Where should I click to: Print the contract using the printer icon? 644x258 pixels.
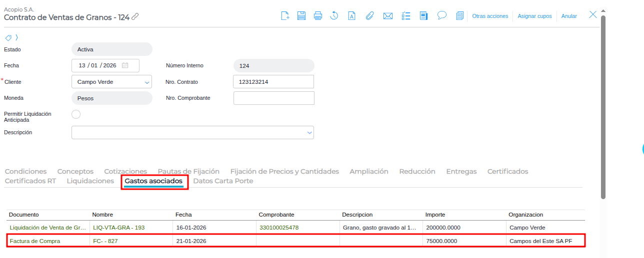click(x=318, y=16)
